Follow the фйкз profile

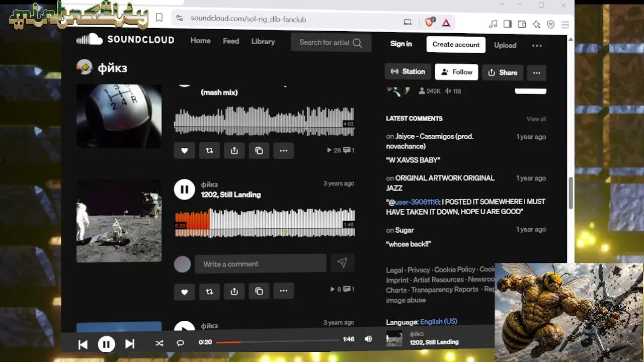click(456, 72)
